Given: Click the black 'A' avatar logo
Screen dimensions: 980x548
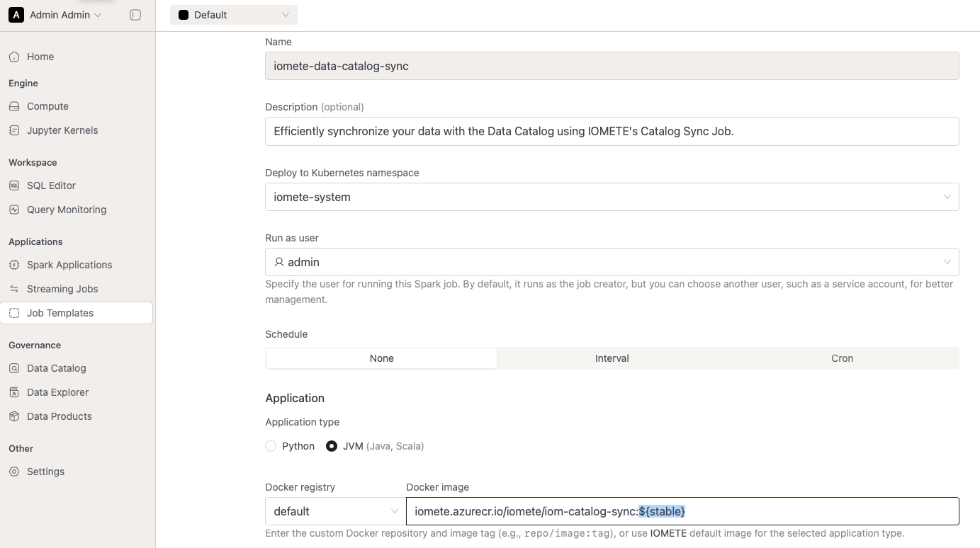Looking at the screenshot, I should click(16, 15).
